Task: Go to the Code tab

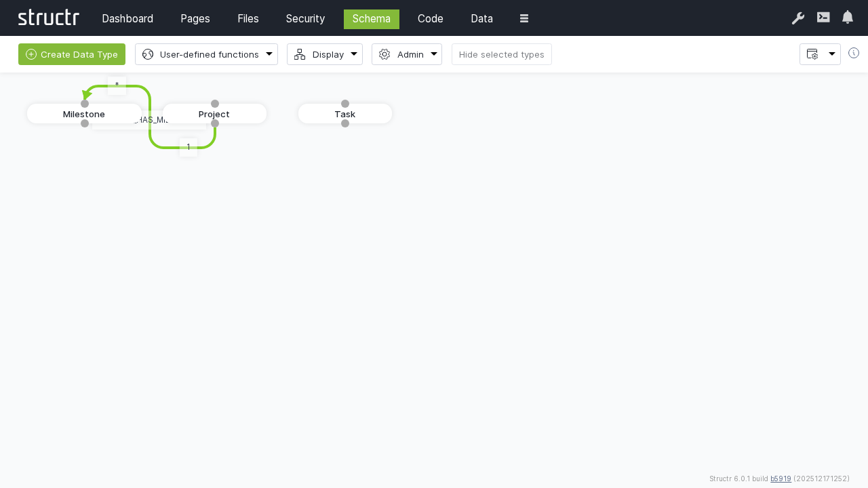Action: click(431, 19)
